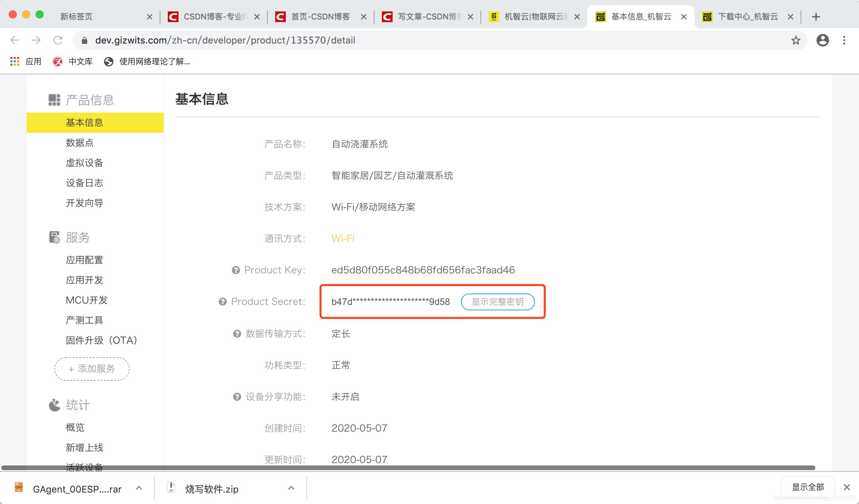The image size is (859, 504).
Task: Click the page reload icon
Action: (58, 40)
